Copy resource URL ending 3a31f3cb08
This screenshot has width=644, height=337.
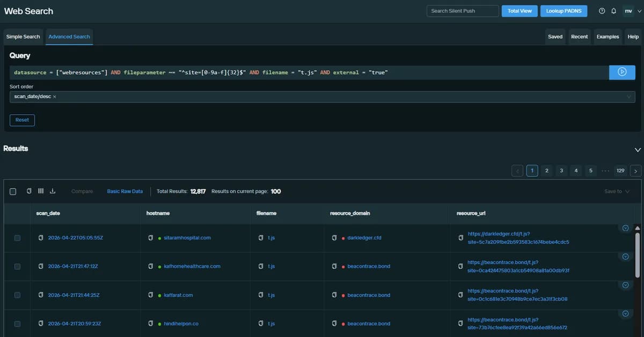(x=461, y=295)
